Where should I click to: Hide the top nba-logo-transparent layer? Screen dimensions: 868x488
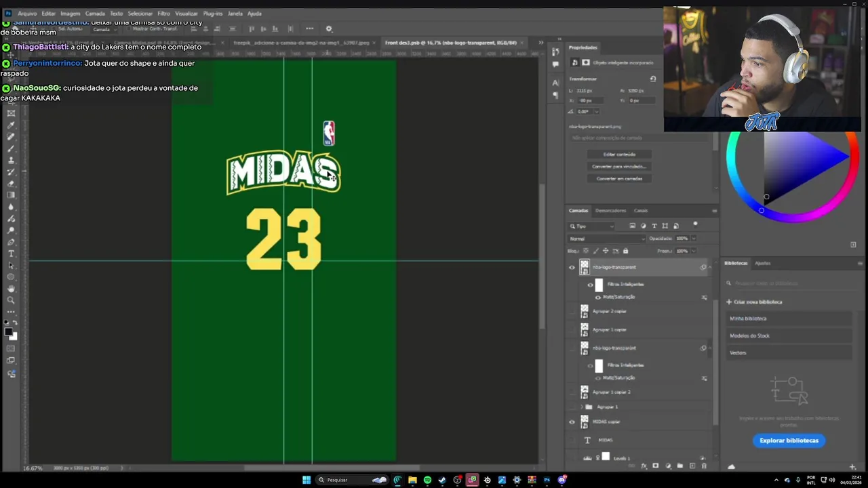pyautogui.click(x=572, y=267)
